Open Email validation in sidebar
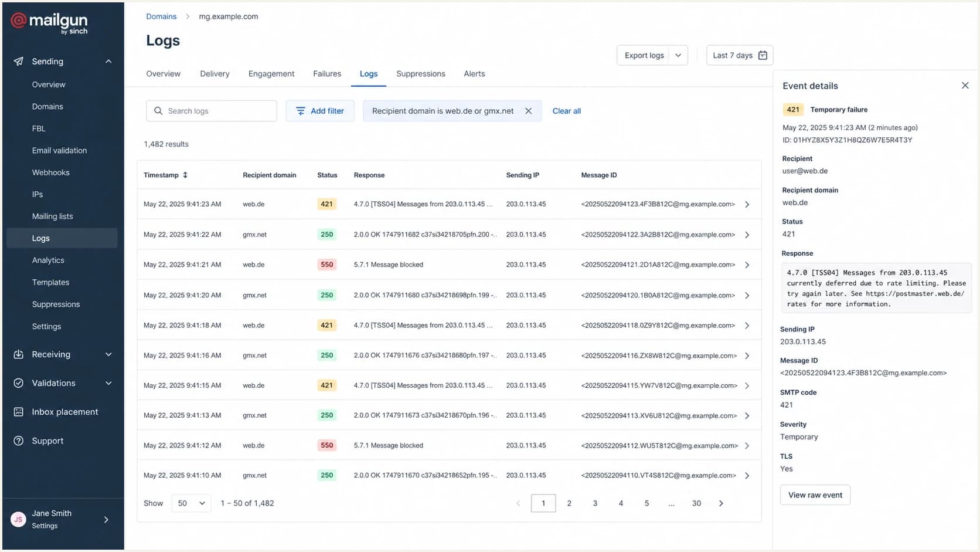The height and width of the screenshot is (552, 980). coord(59,151)
